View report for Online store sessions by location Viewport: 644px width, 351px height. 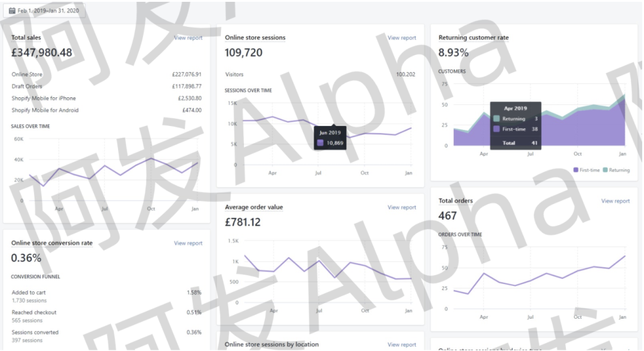tap(401, 344)
